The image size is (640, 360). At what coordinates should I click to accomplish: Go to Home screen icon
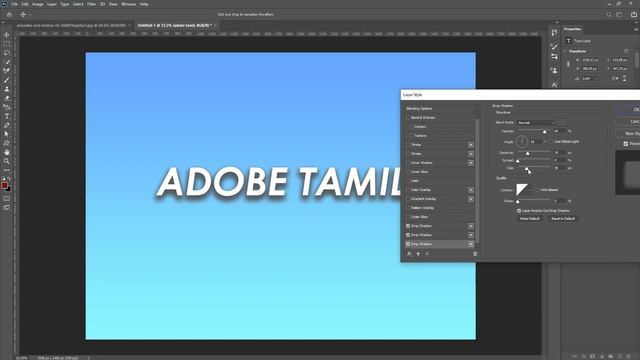pyautogui.click(x=9, y=15)
